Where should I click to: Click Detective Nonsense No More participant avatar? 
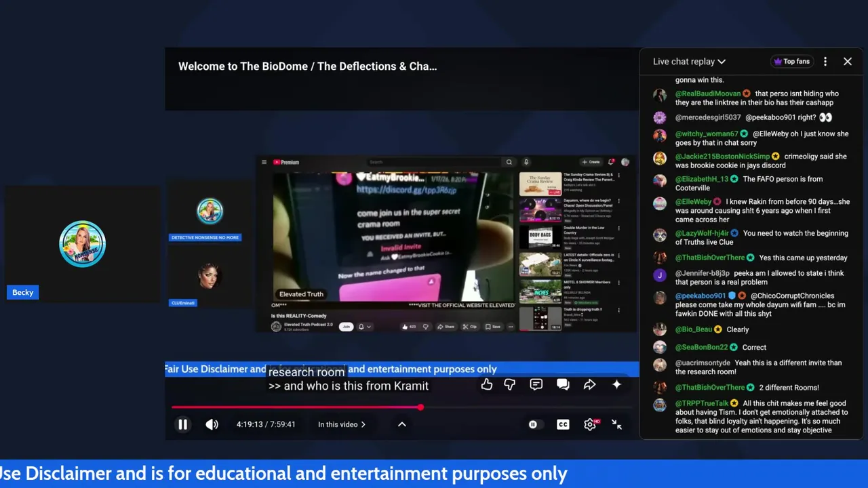[x=210, y=211]
